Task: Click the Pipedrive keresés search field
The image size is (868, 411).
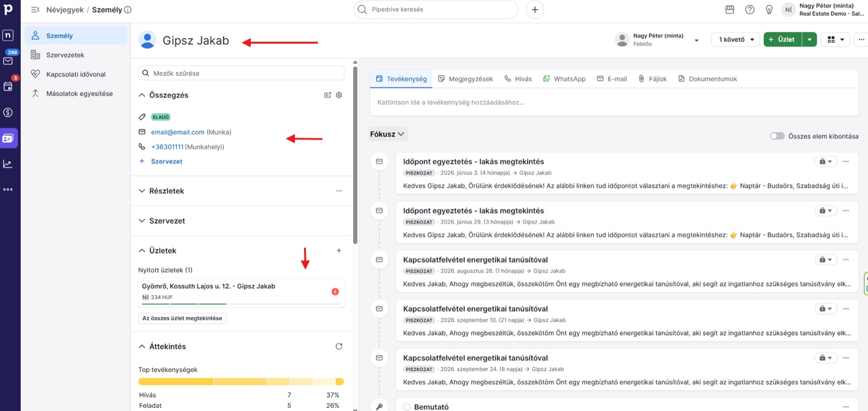Action: click(436, 10)
